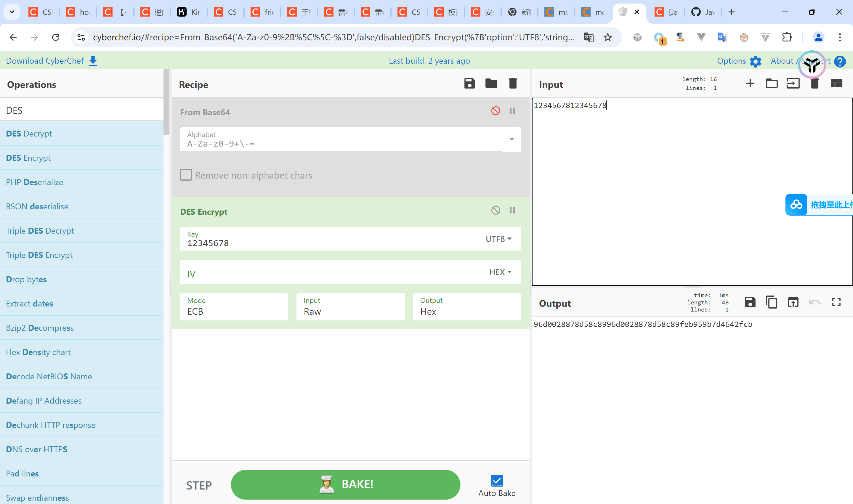Set breakpoint on From Base64 operation
Image resolution: width=853 pixels, height=504 pixels.
pos(512,111)
